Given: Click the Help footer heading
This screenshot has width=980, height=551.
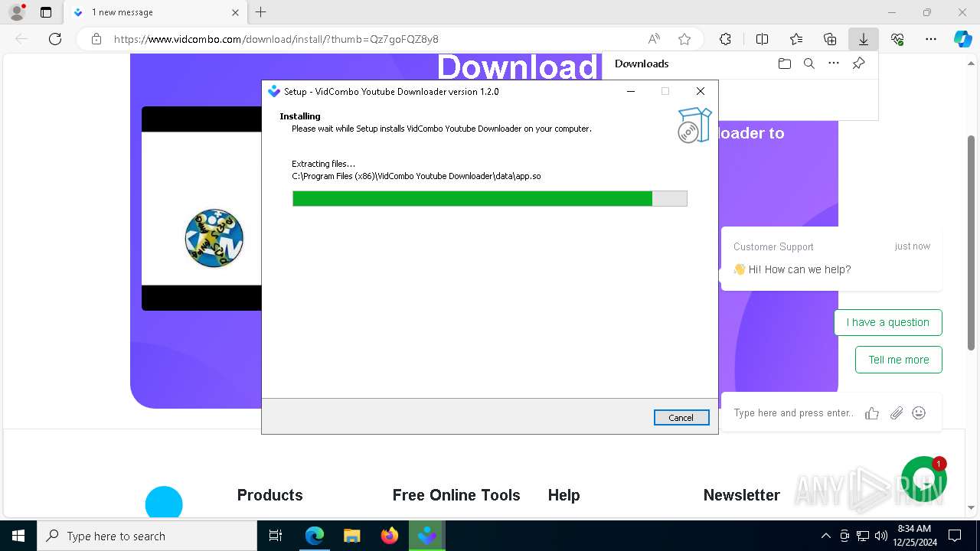Looking at the screenshot, I should point(563,495).
